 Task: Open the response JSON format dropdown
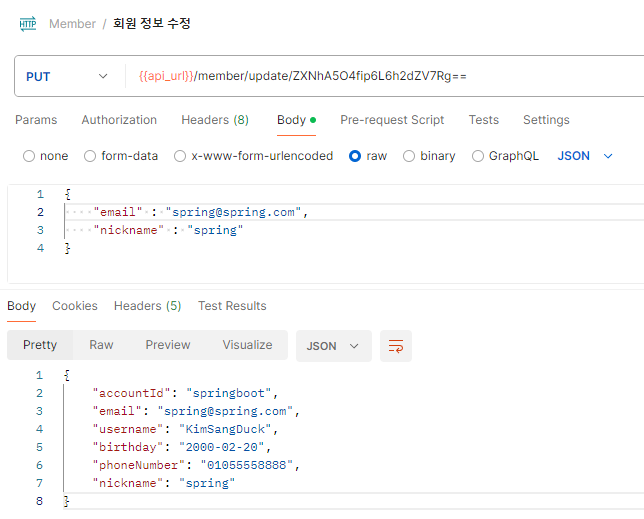pos(334,346)
